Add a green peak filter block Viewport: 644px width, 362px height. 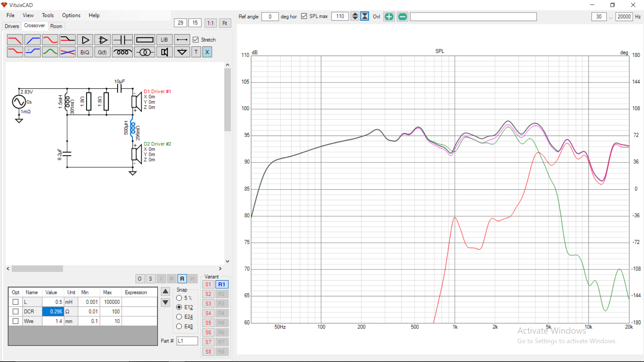point(50,52)
